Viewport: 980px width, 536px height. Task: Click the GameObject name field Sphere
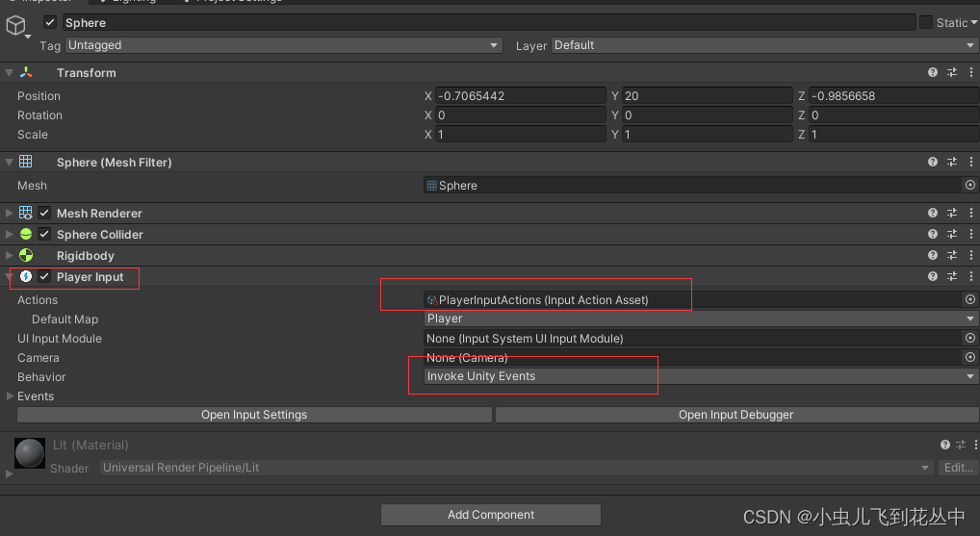(x=489, y=22)
